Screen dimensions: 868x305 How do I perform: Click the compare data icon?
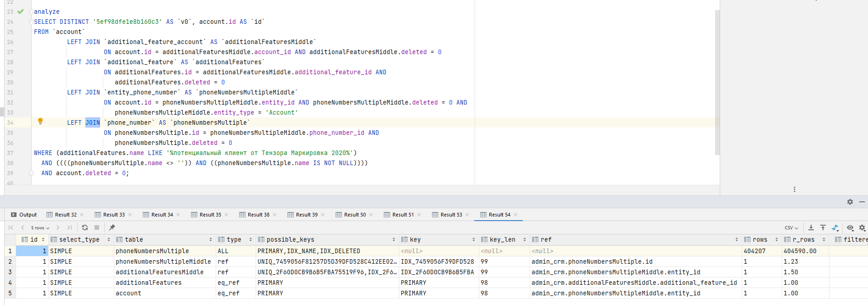pyautogui.click(x=835, y=227)
